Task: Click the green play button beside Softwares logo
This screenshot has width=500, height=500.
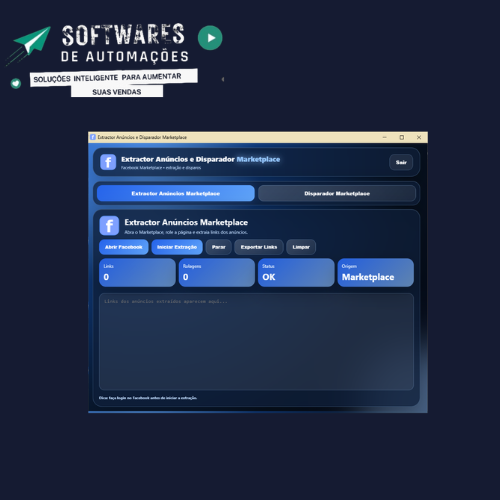Action: pyautogui.click(x=210, y=38)
